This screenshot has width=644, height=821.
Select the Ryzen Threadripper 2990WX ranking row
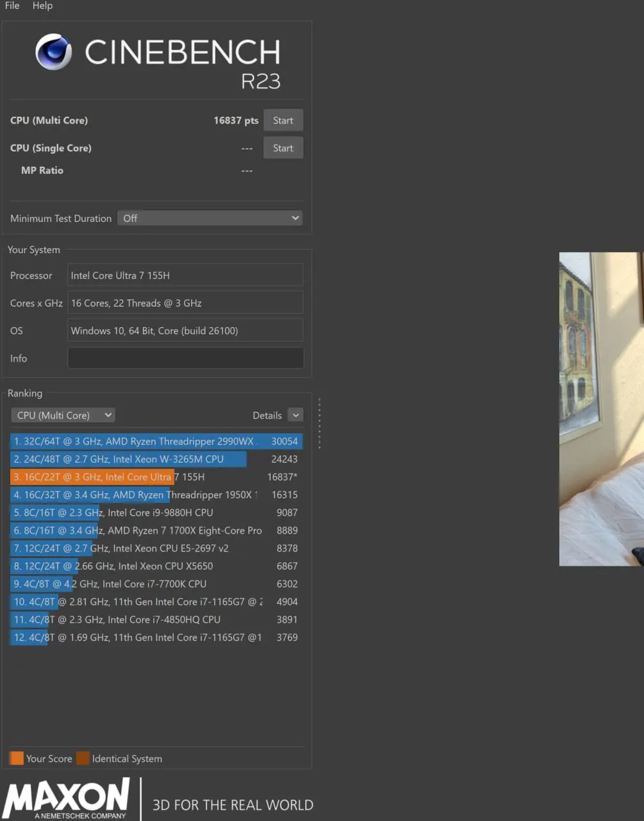[x=156, y=441]
